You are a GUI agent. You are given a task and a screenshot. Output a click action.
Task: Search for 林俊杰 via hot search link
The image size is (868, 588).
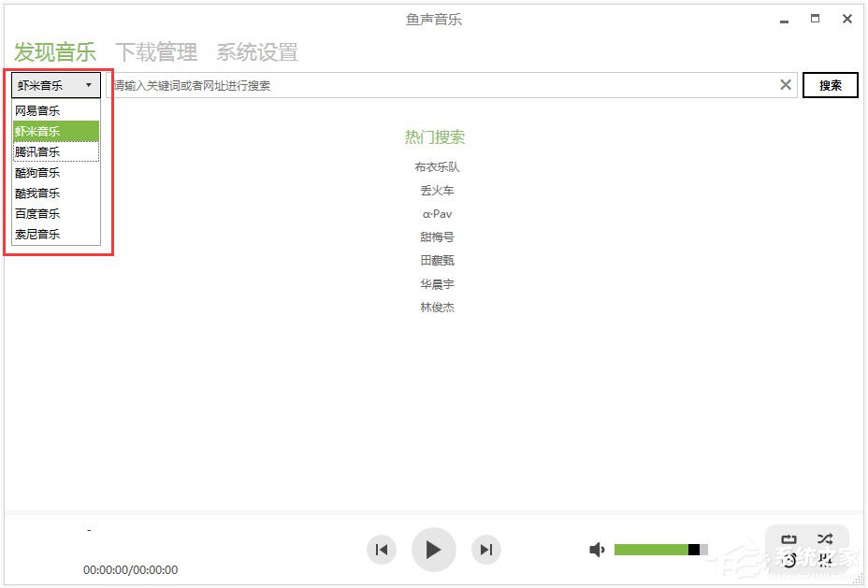438,307
